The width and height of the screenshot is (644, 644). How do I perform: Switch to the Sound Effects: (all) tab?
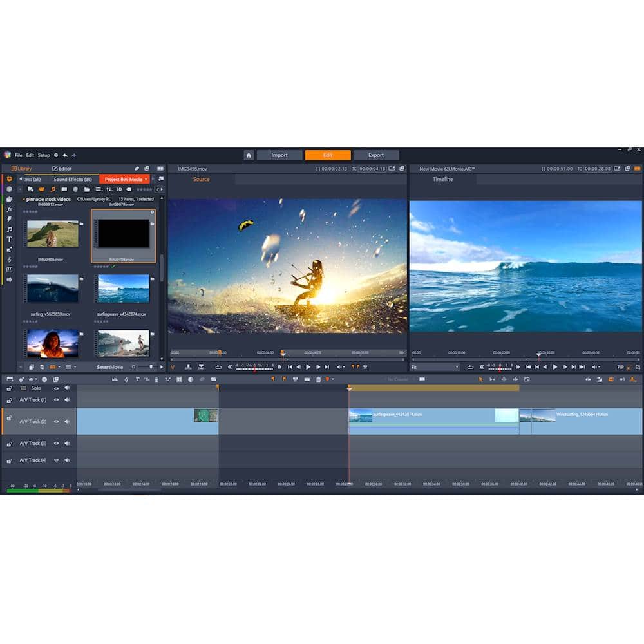[72, 179]
